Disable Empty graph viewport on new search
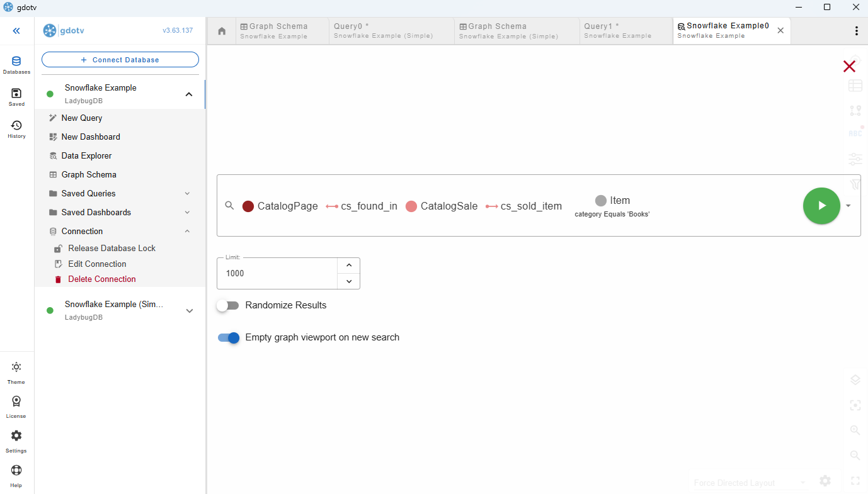 tap(229, 338)
